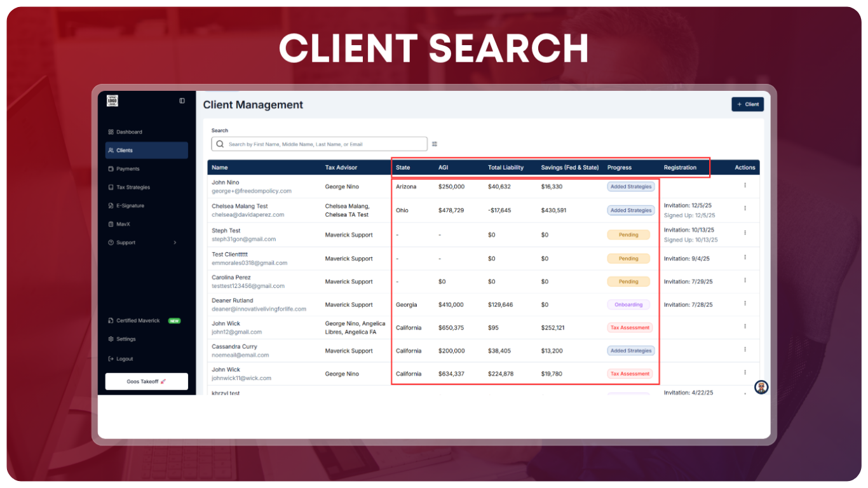This screenshot has width=868, height=488.
Task: Click the add Client button
Action: tap(747, 104)
